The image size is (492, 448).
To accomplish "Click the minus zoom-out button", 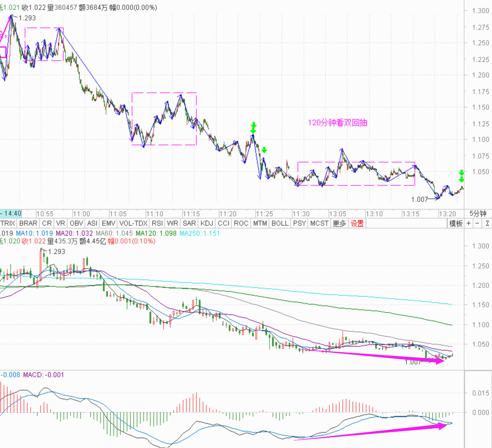I will pyautogui.click(x=478, y=223).
